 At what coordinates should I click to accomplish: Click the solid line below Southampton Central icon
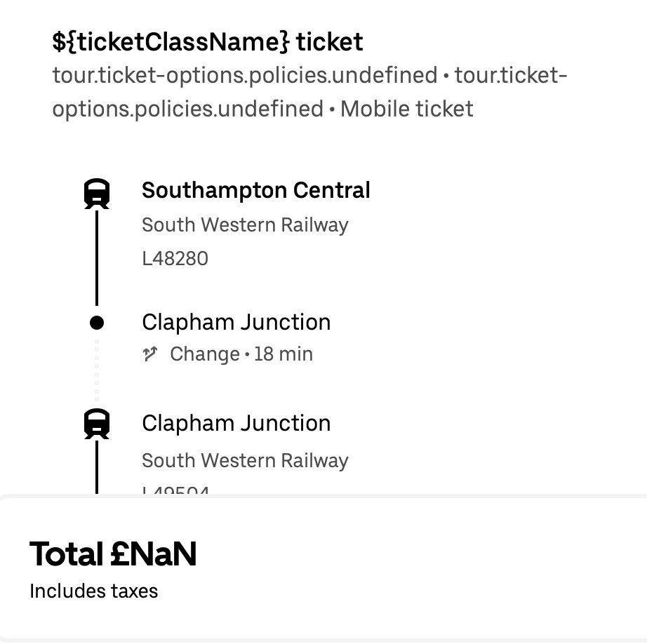[x=97, y=256]
